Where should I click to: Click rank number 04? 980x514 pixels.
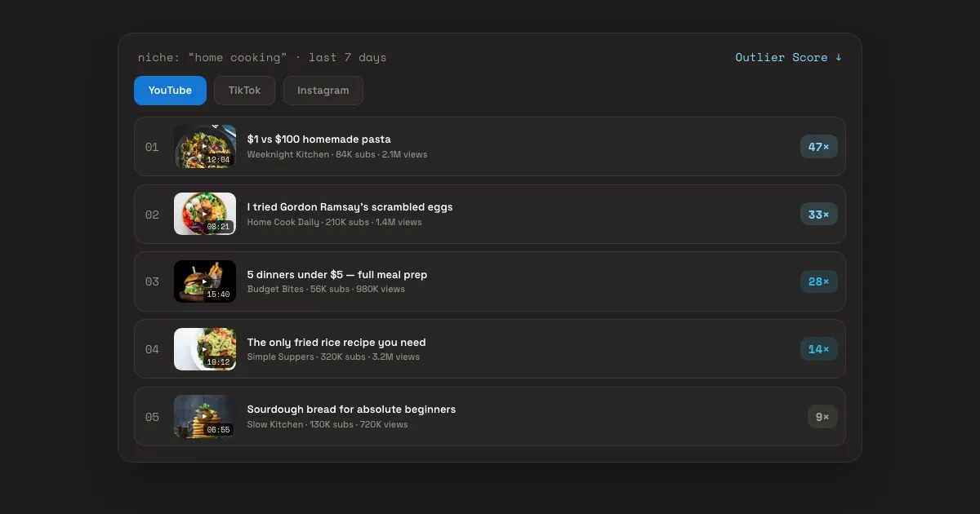click(x=152, y=349)
